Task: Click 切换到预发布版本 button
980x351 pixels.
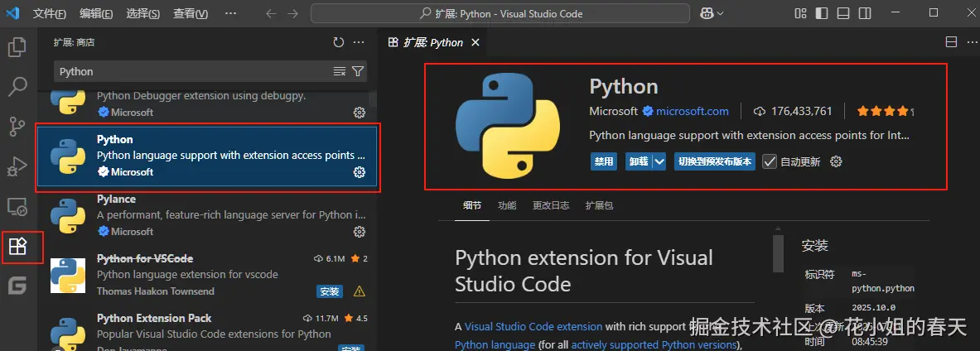Action: pos(715,161)
